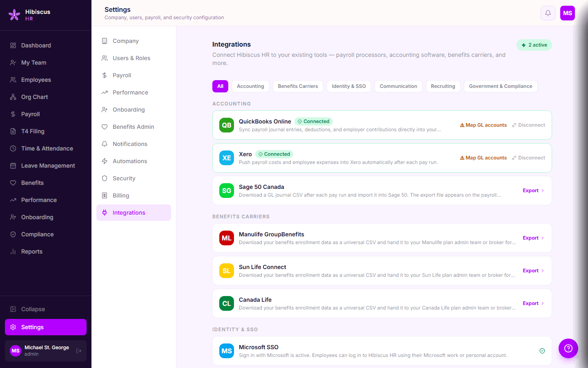
Task: Select the T4 Filing icon in sidebar
Action: click(x=13, y=131)
